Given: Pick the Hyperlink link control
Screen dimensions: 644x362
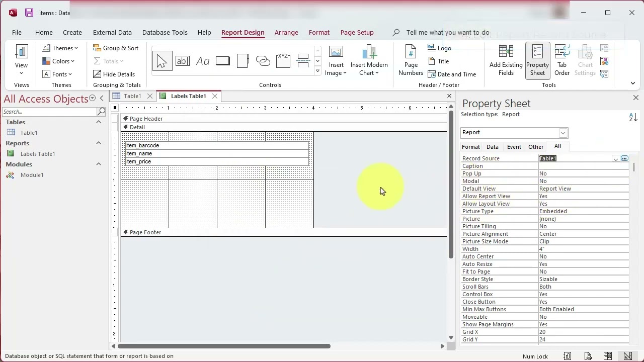Looking at the screenshot, I should click(x=263, y=61).
